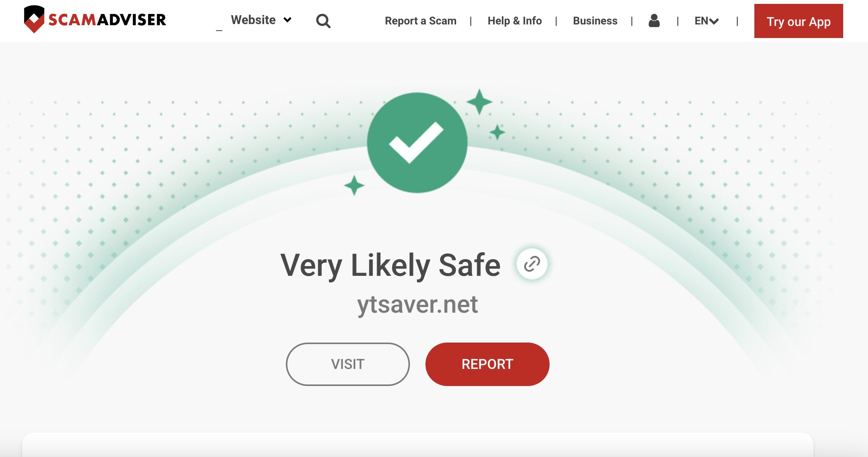
Task: Click the large sparkle star above checkmark
Action: click(x=479, y=102)
